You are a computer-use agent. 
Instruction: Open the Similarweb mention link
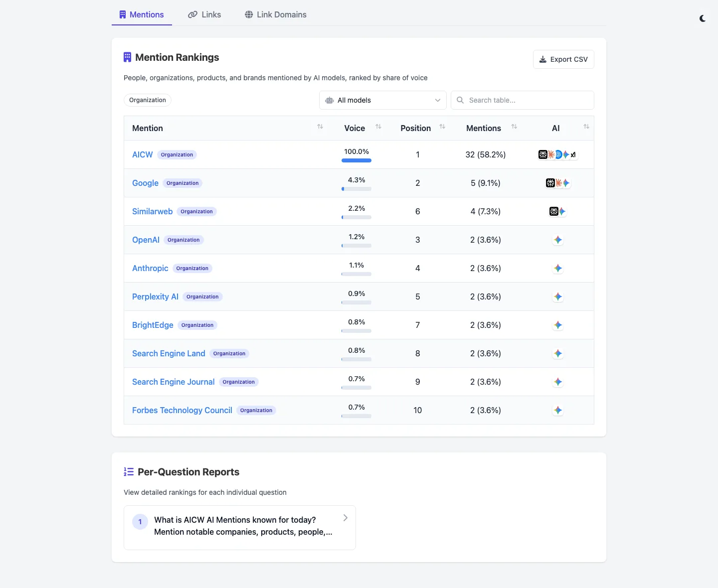[x=152, y=211]
